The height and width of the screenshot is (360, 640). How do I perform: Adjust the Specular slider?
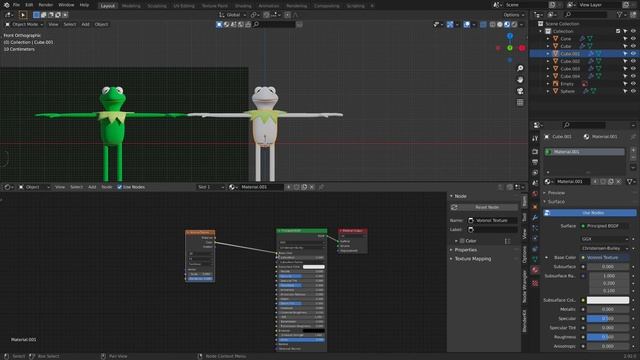(608, 318)
